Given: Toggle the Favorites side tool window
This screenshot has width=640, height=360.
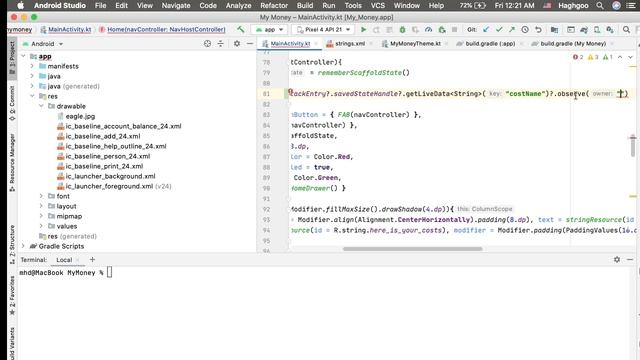Looking at the screenshot, I should pyautogui.click(x=12, y=296).
